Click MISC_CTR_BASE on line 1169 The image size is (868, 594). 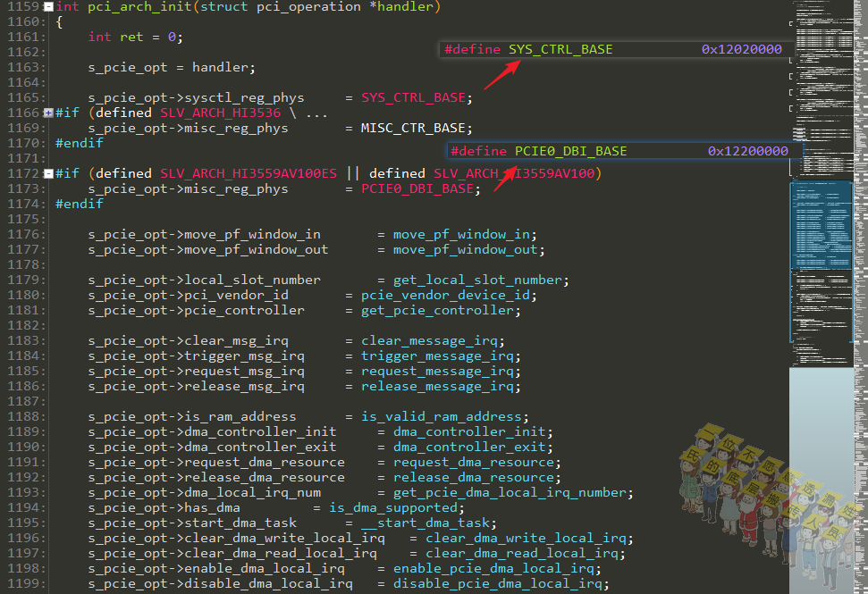(x=413, y=129)
